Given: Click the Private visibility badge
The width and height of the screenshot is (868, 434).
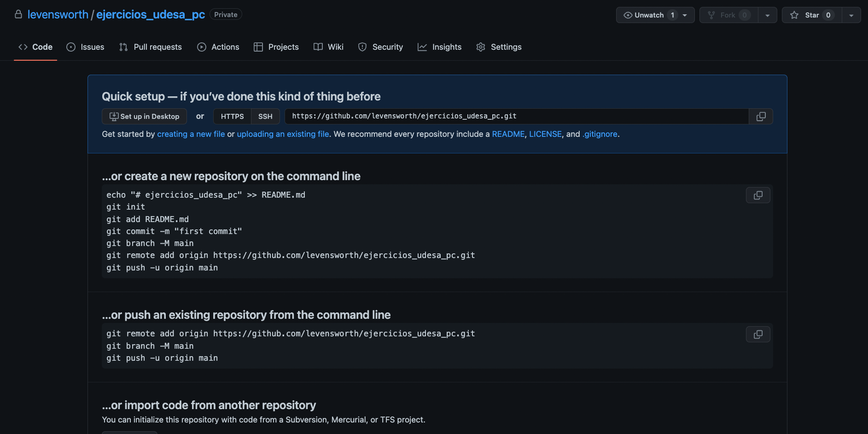Looking at the screenshot, I should (x=226, y=15).
